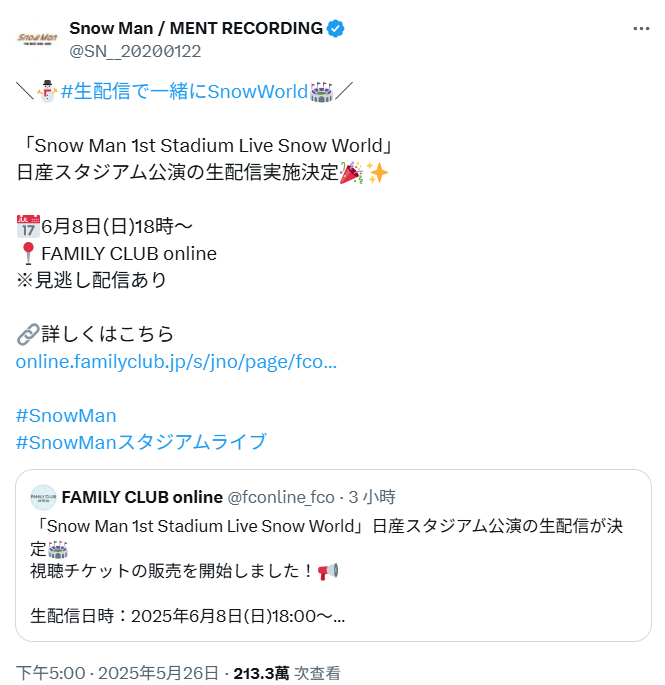Click the chain link emoji before 詳しくはこちら
The width and height of the screenshot is (665, 685).
[x=28, y=335]
